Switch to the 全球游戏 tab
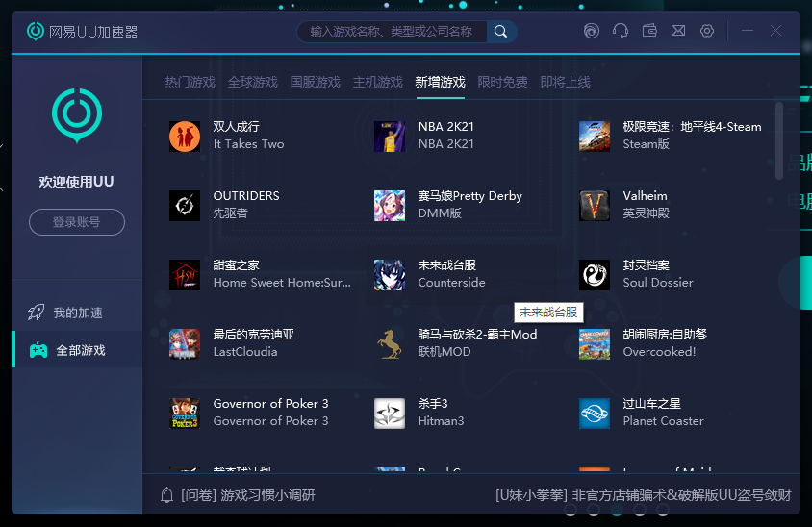This screenshot has width=812, height=527. tap(252, 82)
